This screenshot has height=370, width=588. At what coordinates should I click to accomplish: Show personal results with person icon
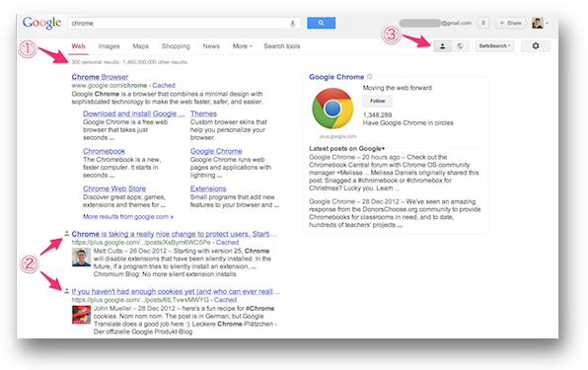[443, 46]
